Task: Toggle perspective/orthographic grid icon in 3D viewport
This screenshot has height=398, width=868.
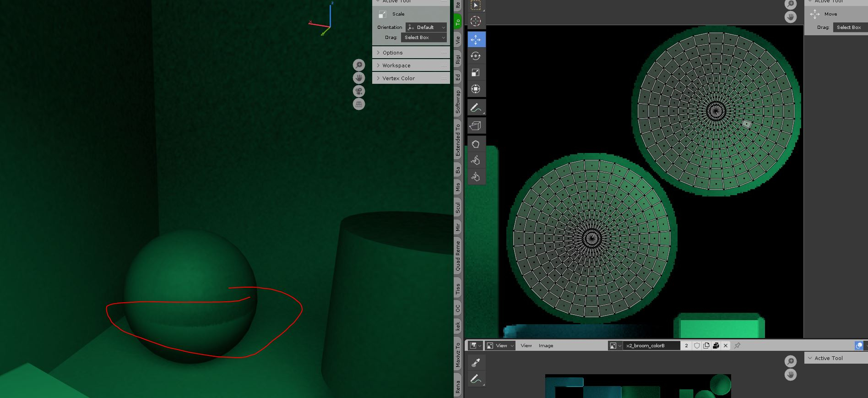Action: point(359,104)
